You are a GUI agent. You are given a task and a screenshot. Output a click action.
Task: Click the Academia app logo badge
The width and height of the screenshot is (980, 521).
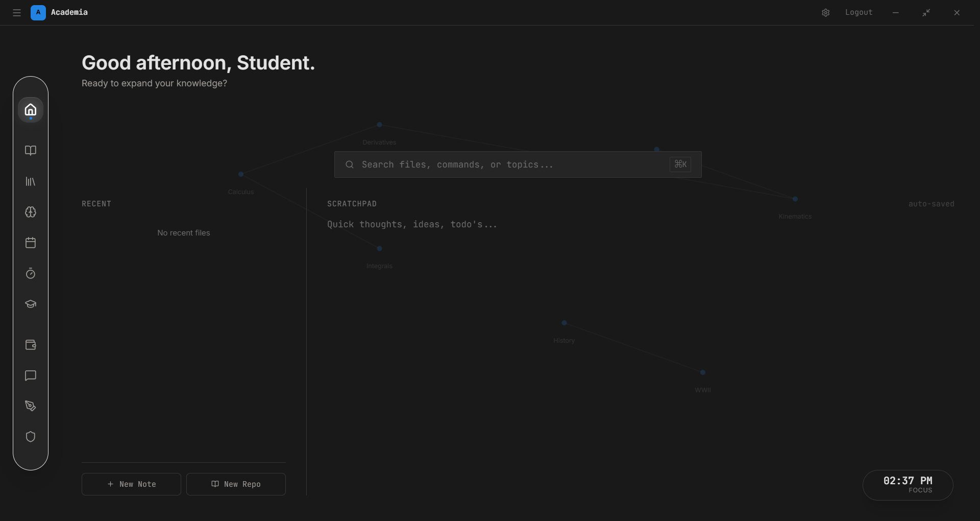pos(38,12)
